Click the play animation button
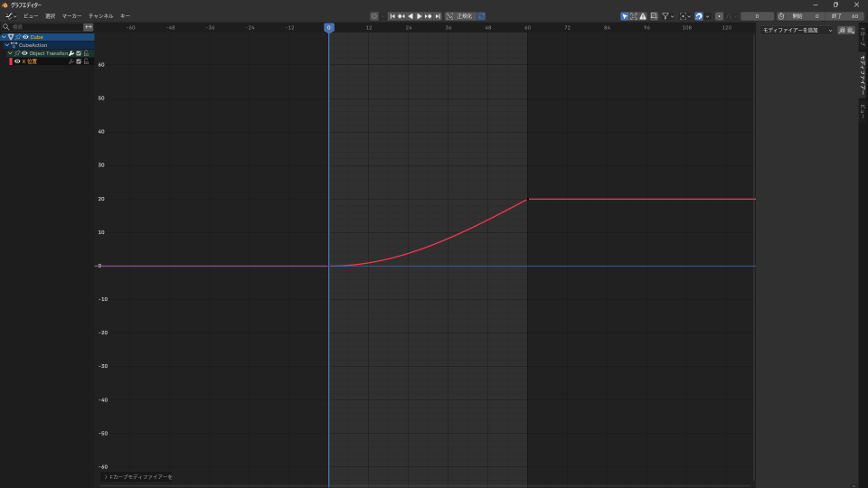Screen dimensions: 868x488 [420, 16]
